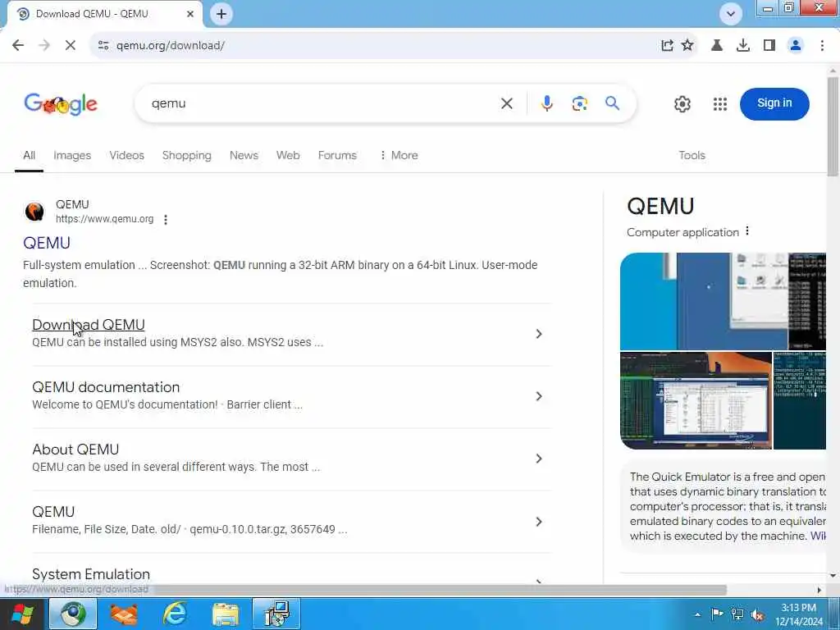
Task: Open a new tab with plus button
Action: point(221,14)
